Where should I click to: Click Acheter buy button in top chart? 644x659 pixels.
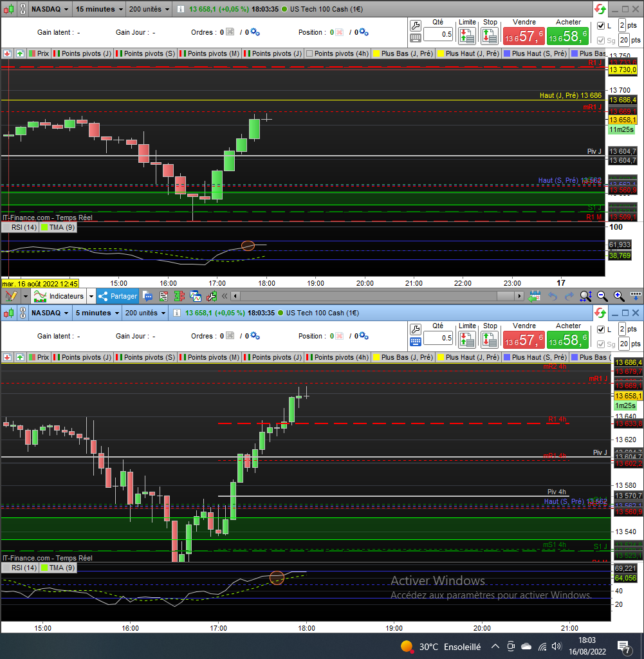567,36
